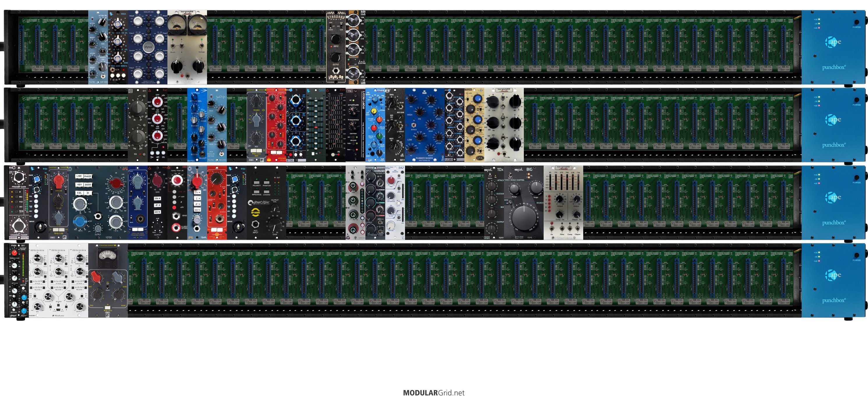The height and width of the screenshot is (399, 868).
Task: Flip the BYPASS switch on IGS Rubber Bands
Action: (x=413, y=125)
